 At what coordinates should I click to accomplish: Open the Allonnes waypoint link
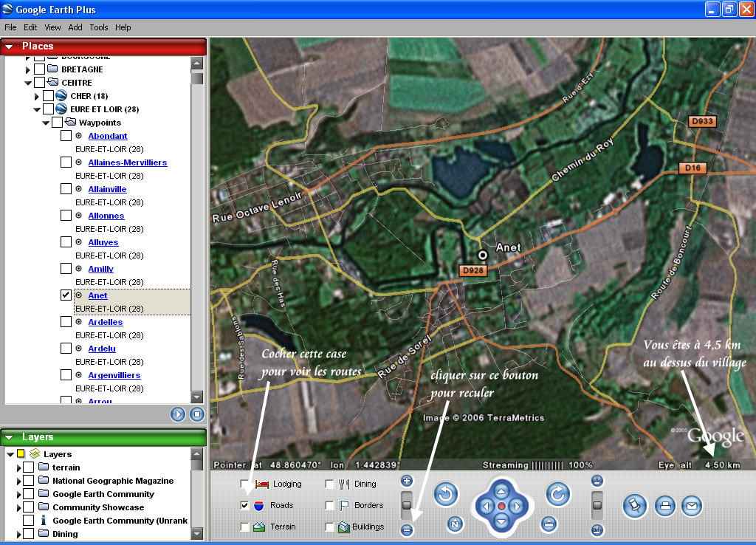pyautogui.click(x=106, y=216)
